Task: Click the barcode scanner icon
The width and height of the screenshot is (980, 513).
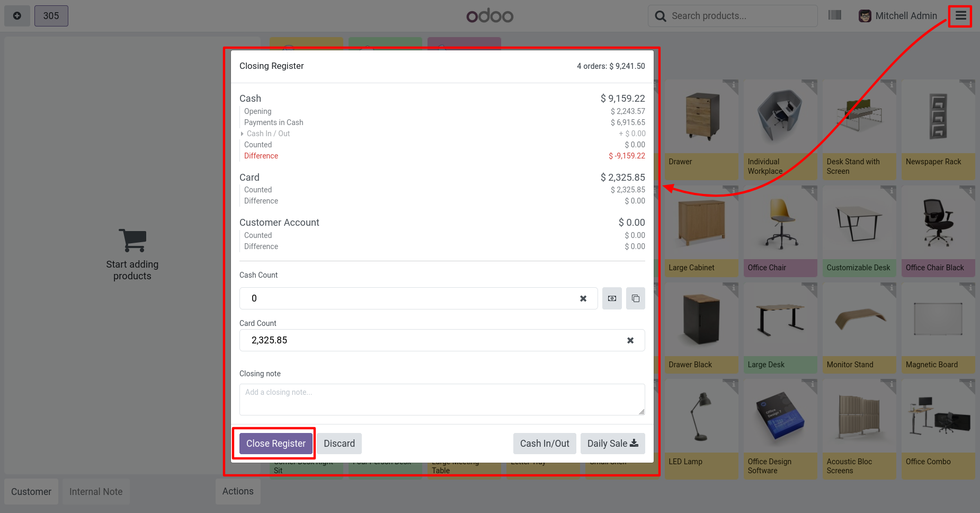Action: [x=835, y=15]
